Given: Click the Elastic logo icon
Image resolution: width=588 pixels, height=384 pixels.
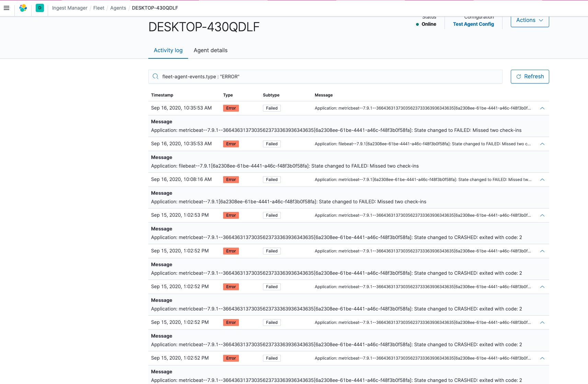Looking at the screenshot, I should coord(23,8).
